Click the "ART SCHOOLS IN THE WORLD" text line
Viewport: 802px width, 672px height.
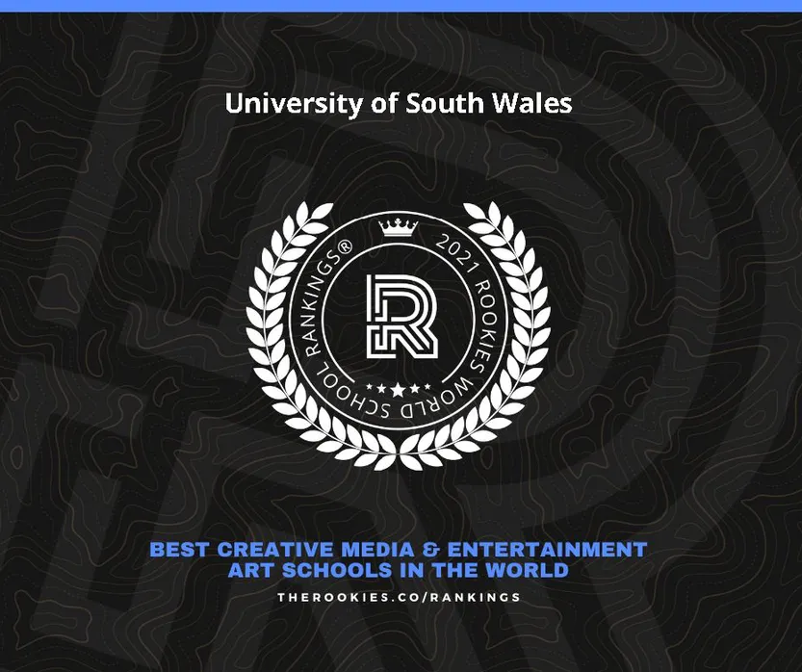[399, 570]
